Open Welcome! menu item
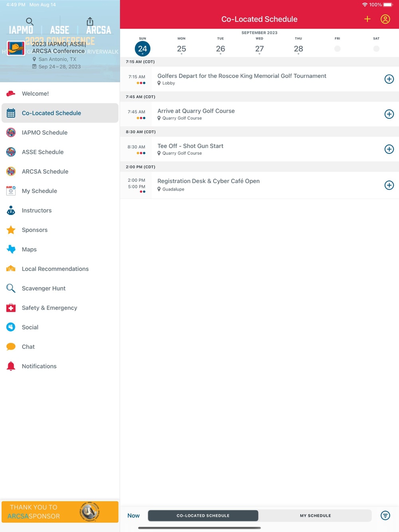Viewport: 399px width, 532px height. (x=60, y=94)
